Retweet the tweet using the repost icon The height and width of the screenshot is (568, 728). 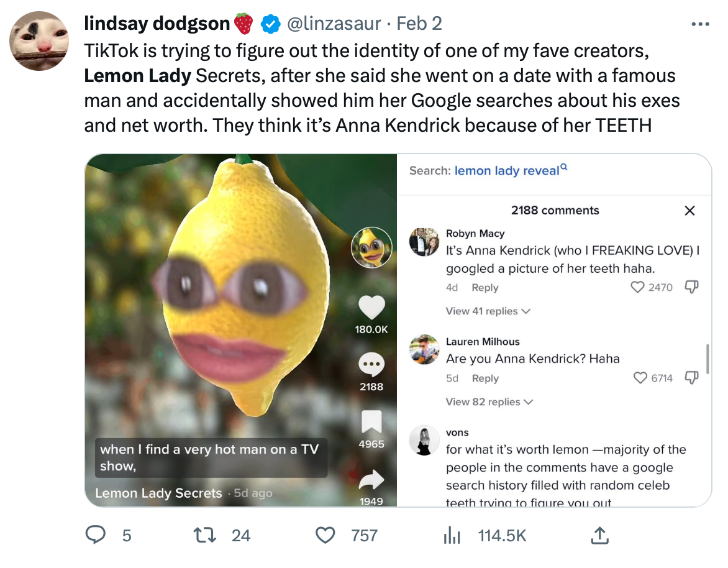205,534
